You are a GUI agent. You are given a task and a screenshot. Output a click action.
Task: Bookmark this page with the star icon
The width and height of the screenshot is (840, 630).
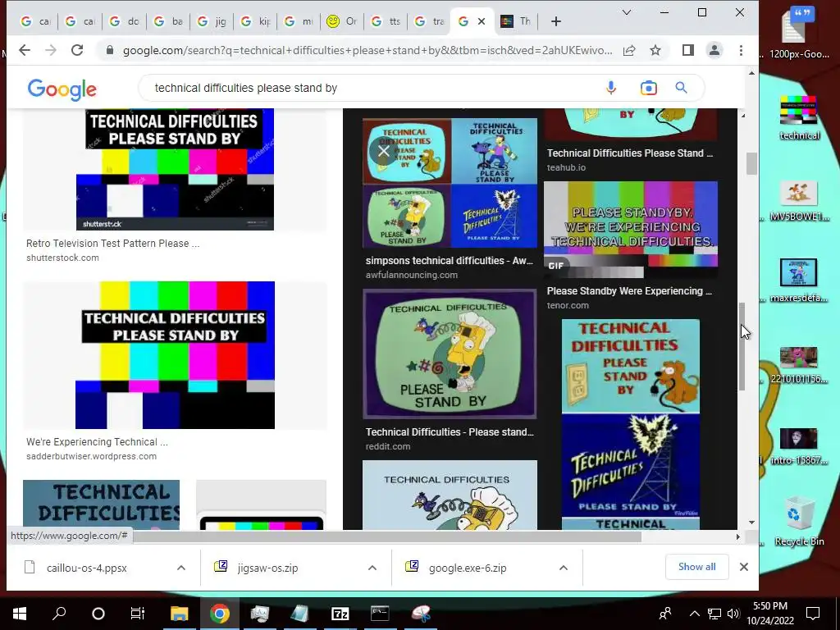point(655,50)
